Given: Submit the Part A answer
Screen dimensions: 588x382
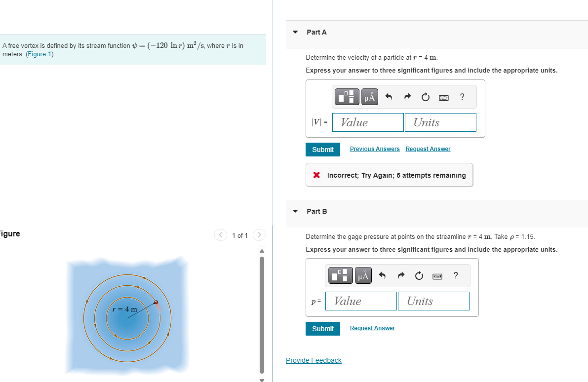Looking at the screenshot, I should [322, 149].
